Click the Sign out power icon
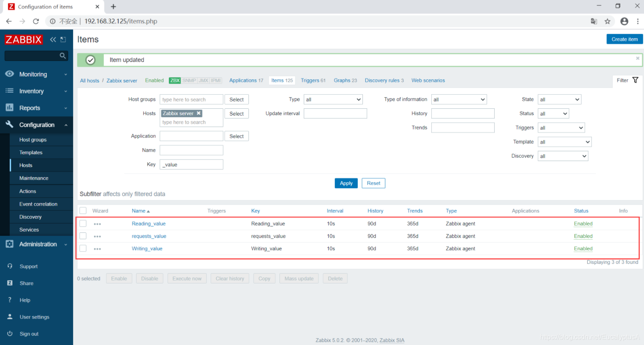 pos(10,334)
